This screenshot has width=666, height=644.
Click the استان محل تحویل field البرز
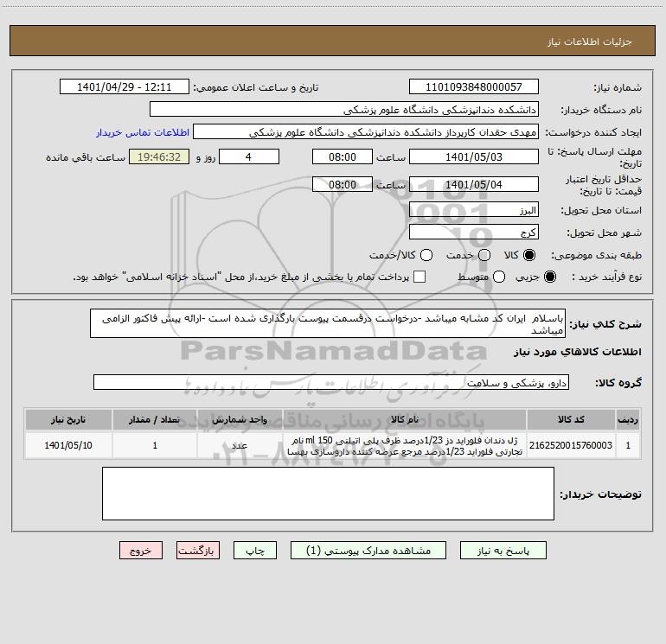coord(474,210)
